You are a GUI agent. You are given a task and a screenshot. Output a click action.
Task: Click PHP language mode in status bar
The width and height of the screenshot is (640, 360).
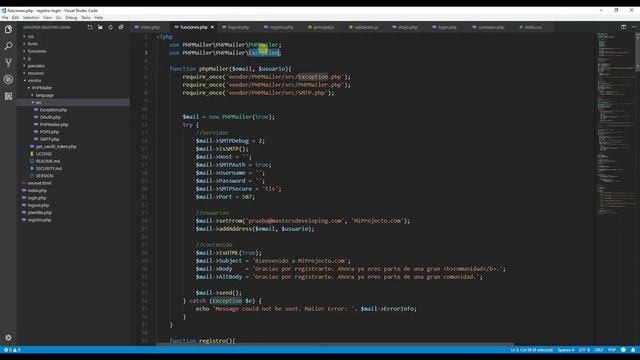pos(612,350)
